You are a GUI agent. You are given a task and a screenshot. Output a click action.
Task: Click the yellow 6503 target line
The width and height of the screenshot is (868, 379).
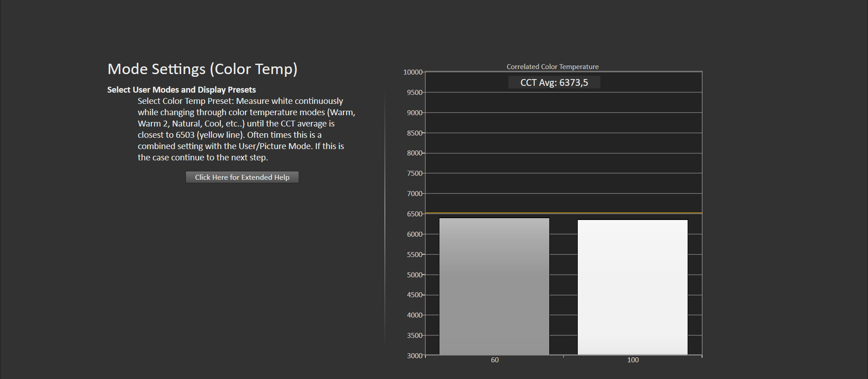pyautogui.click(x=563, y=213)
